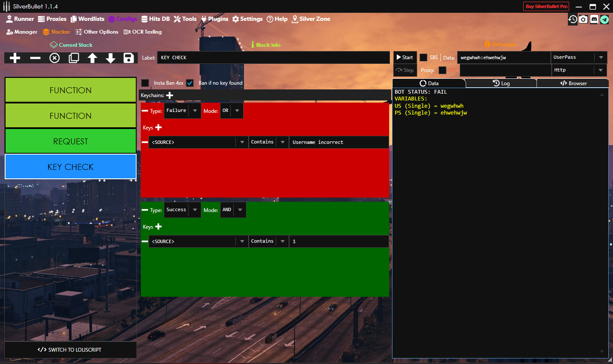Open the OCR Testing tab
The width and height of the screenshot is (613, 364).
pos(143,32)
